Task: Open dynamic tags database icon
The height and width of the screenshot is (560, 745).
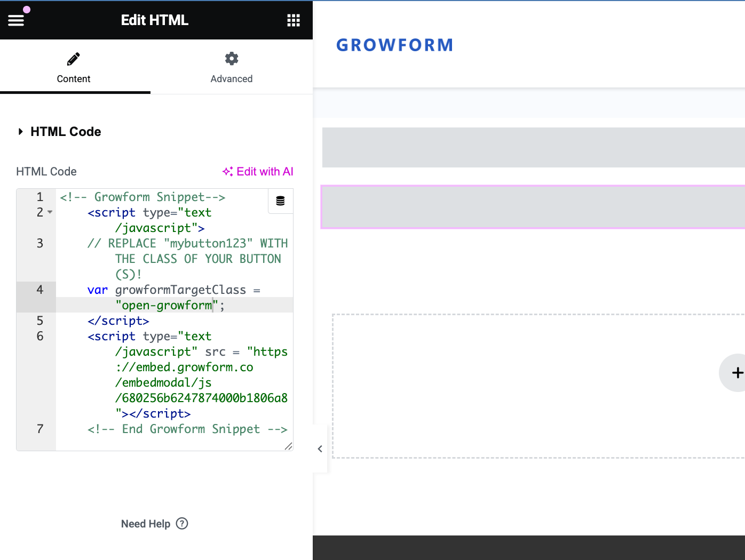Action: coord(280,201)
